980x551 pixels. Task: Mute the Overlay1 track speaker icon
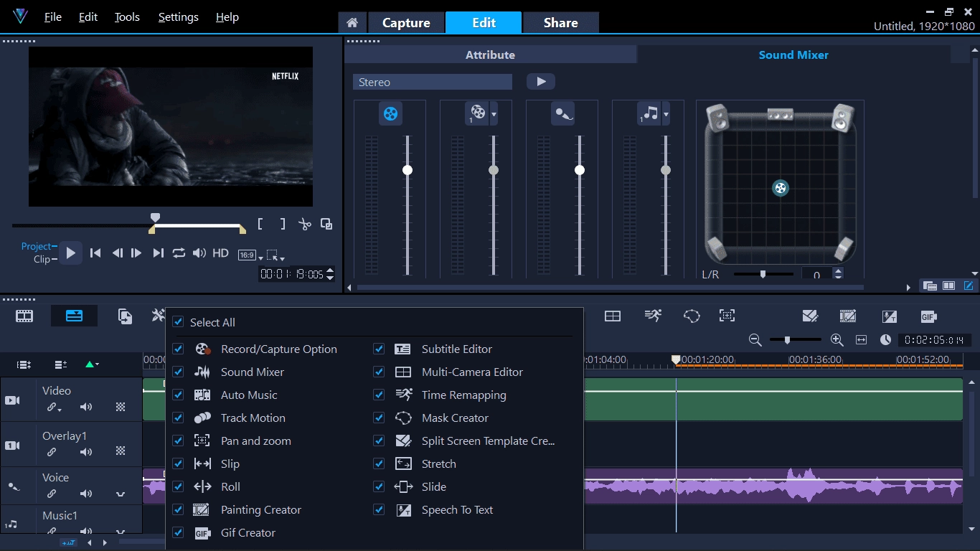pos(86,452)
